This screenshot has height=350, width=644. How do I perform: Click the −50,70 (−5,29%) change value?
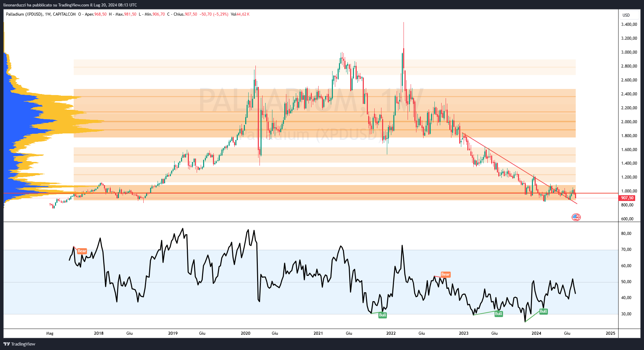pyautogui.click(x=214, y=14)
